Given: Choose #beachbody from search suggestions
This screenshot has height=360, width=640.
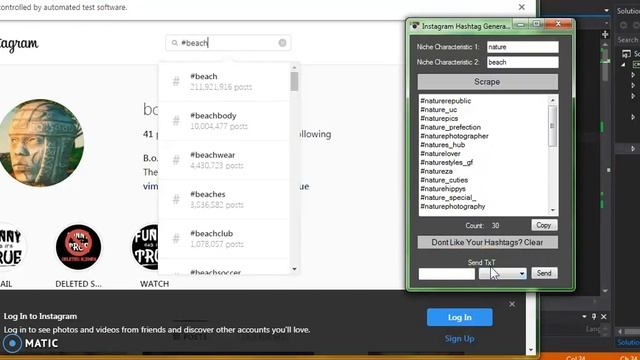Looking at the screenshot, I should (223, 120).
